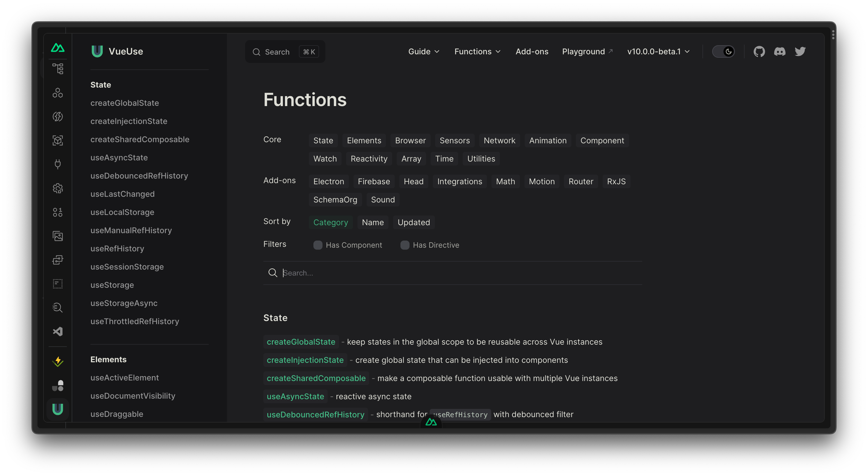Image resolution: width=868 pixels, height=476 pixels.
Task: Select the plug connector icon in the sidebar
Action: click(x=58, y=164)
